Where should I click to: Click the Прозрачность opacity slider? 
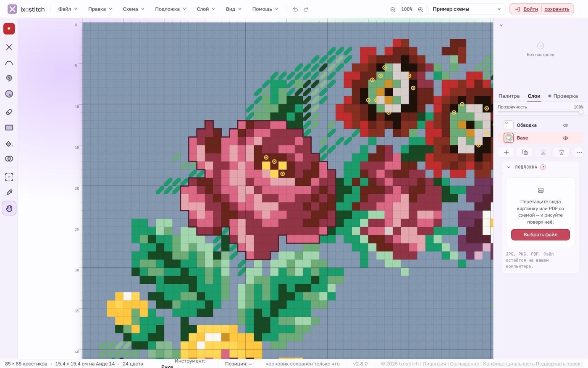point(540,112)
